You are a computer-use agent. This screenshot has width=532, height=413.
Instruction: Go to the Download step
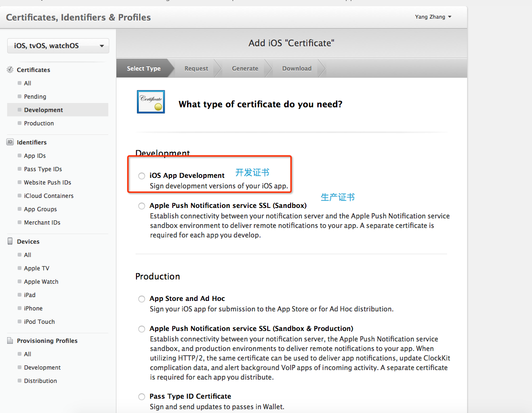point(297,68)
